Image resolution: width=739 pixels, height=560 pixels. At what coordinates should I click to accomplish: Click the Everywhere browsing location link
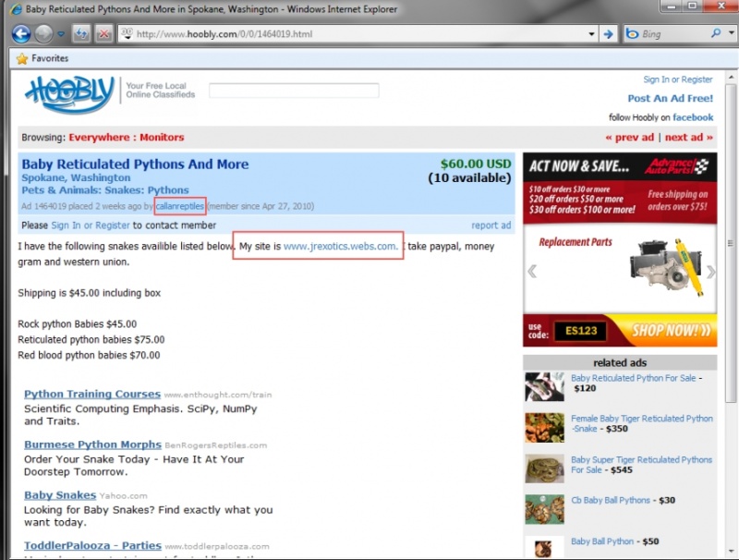coord(99,138)
